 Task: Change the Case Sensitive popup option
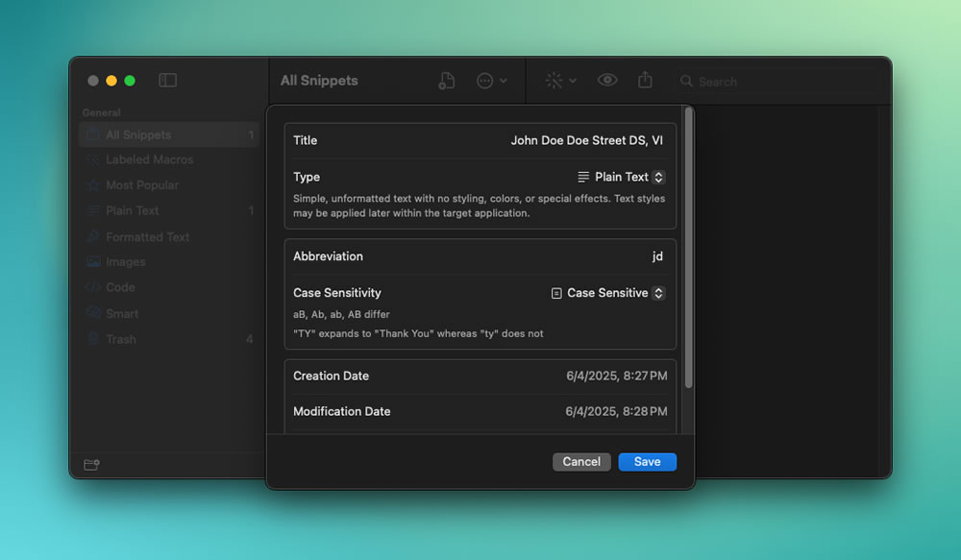click(x=607, y=294)
